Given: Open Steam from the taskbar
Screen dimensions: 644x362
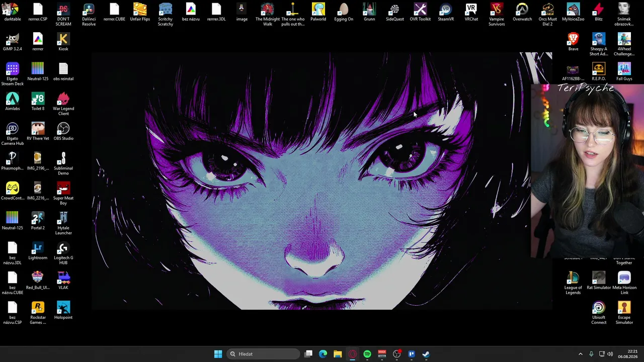Looking at the screenshot, I should tap(426, 354).
